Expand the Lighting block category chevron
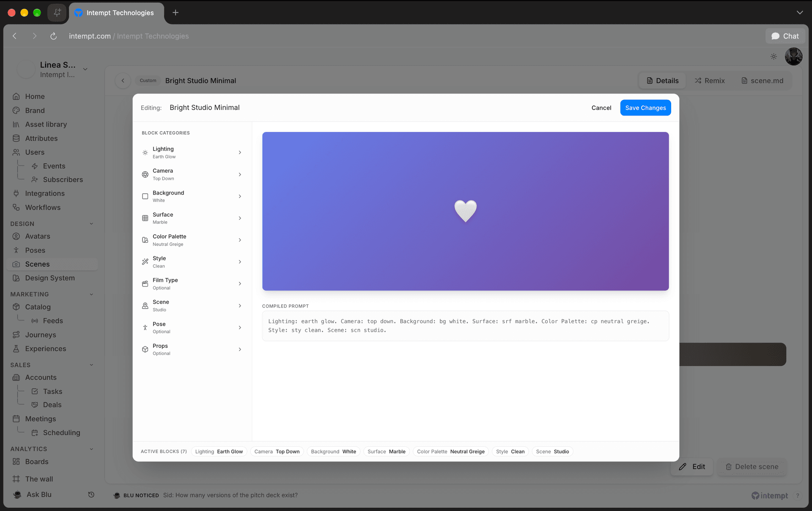 coord(240,152)
